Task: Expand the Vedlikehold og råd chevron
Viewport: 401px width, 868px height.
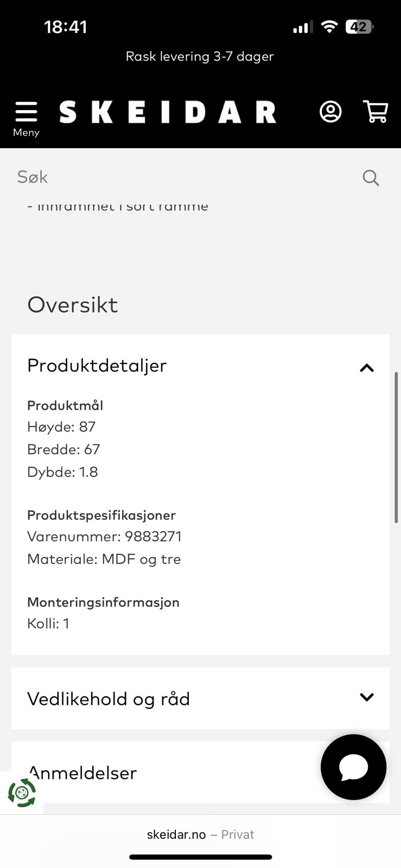Action: click(x=367, y=697)
